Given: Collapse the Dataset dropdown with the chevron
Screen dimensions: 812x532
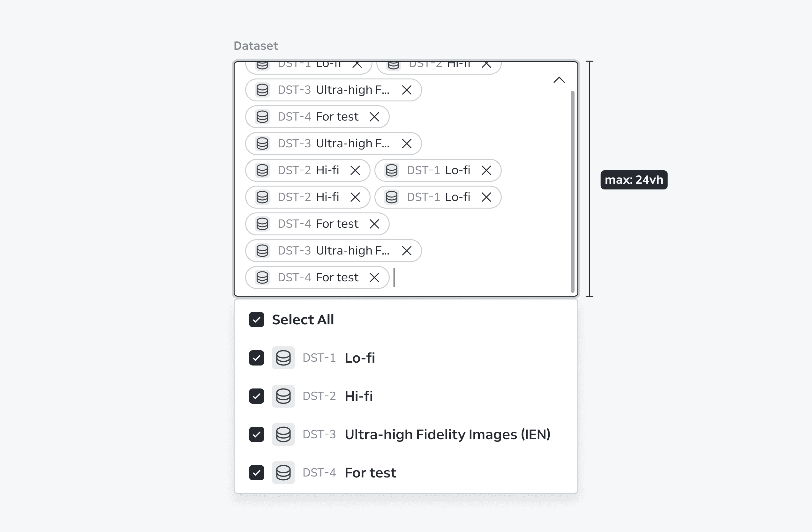Looking at the screenshot, I should (559, 80).
